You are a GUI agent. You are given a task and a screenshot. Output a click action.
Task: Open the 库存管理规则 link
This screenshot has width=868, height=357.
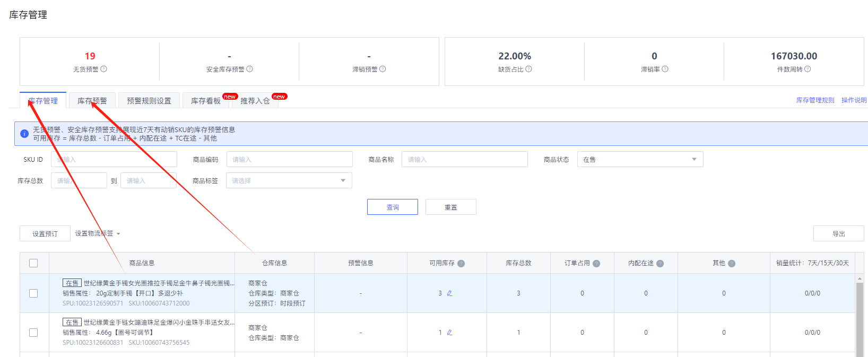point(815,100)
